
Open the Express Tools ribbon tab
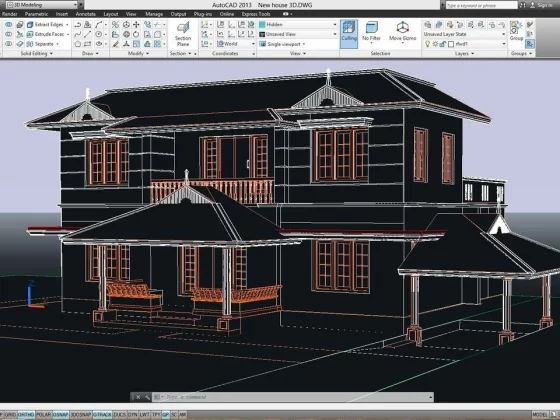coord(256,14)
